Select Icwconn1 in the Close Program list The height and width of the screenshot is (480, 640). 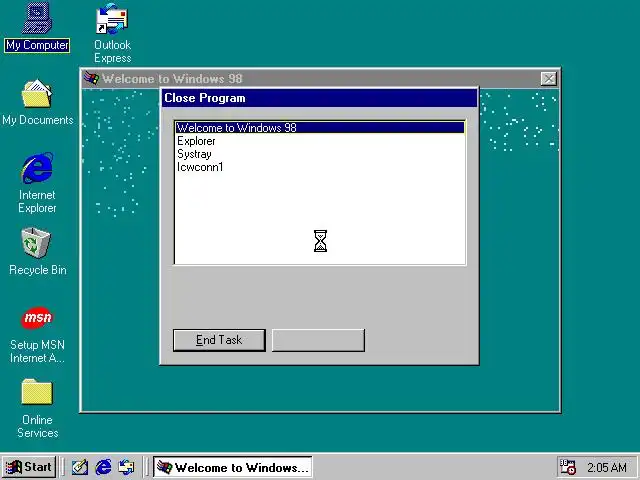(x=320, y=167)
